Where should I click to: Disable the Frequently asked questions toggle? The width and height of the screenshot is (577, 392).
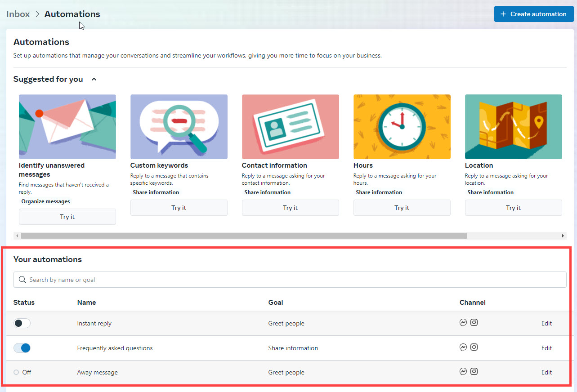click(x=22, y=348)
